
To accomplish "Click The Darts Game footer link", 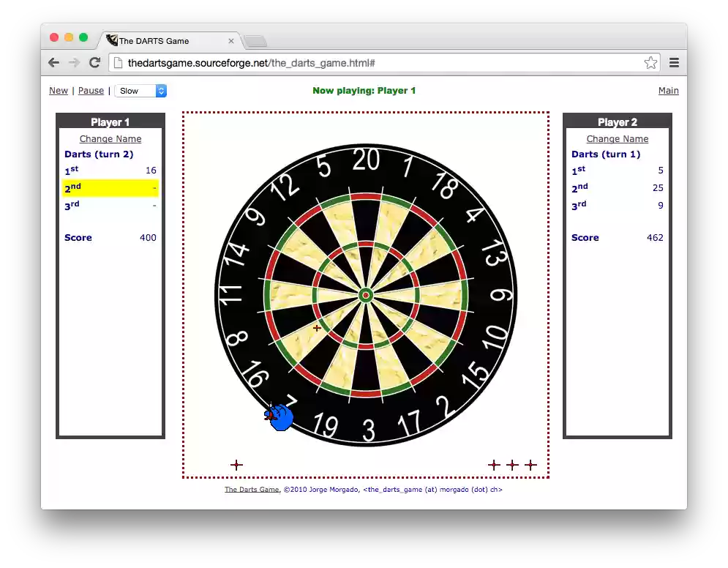I will click(x=251, y=489).
